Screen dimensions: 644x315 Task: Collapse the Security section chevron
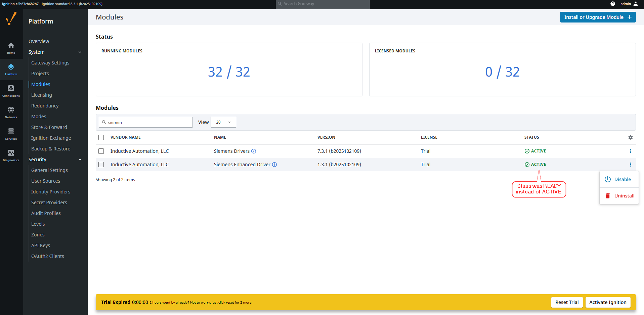80,160
